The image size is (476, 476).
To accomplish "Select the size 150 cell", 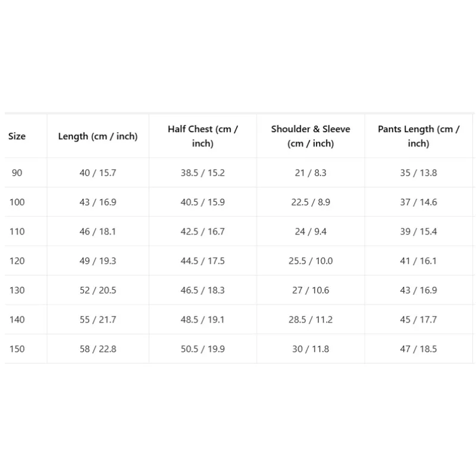I will (x=17, y=349).
